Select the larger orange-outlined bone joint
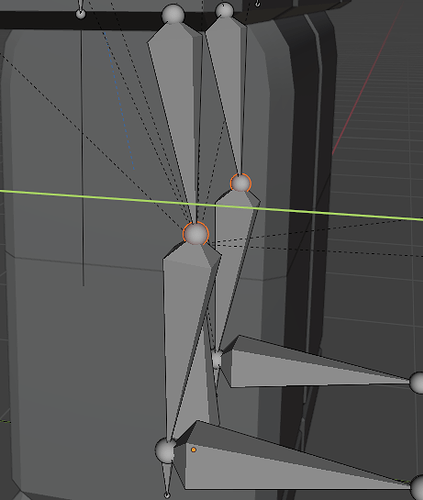This screenshot has height=500, width=423. click(x=196, y=234)
